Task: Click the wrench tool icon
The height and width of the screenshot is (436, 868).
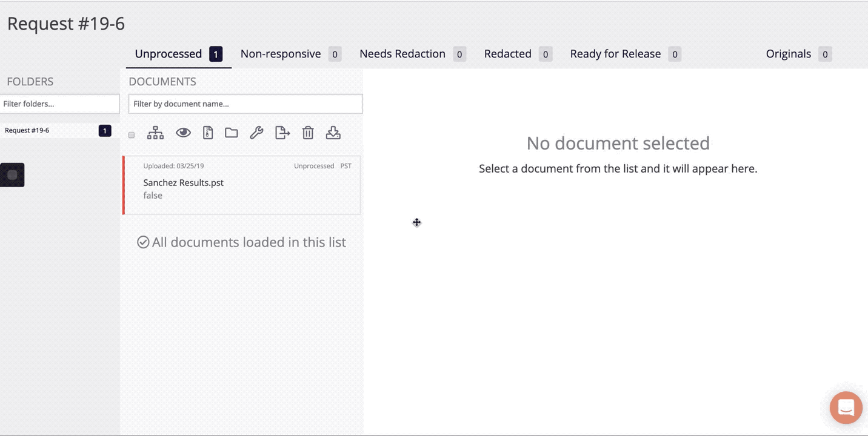Action: pos(256,133)
